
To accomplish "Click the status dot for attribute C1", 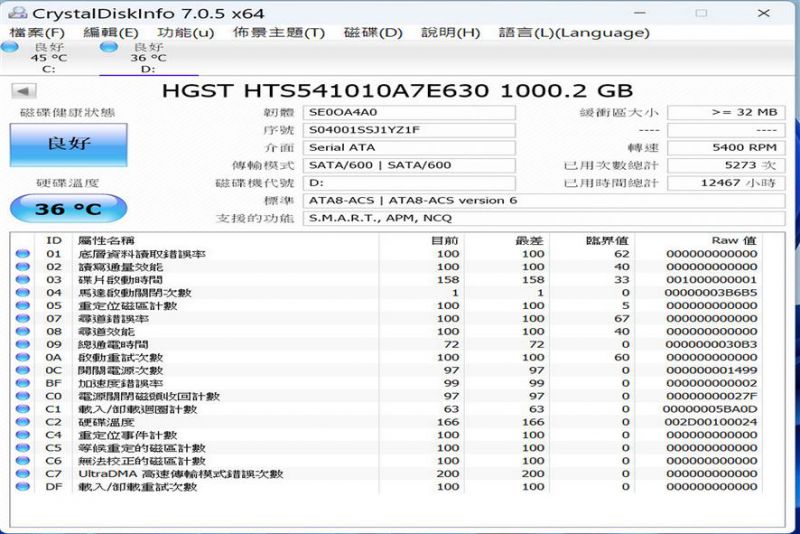I will 22,409.
